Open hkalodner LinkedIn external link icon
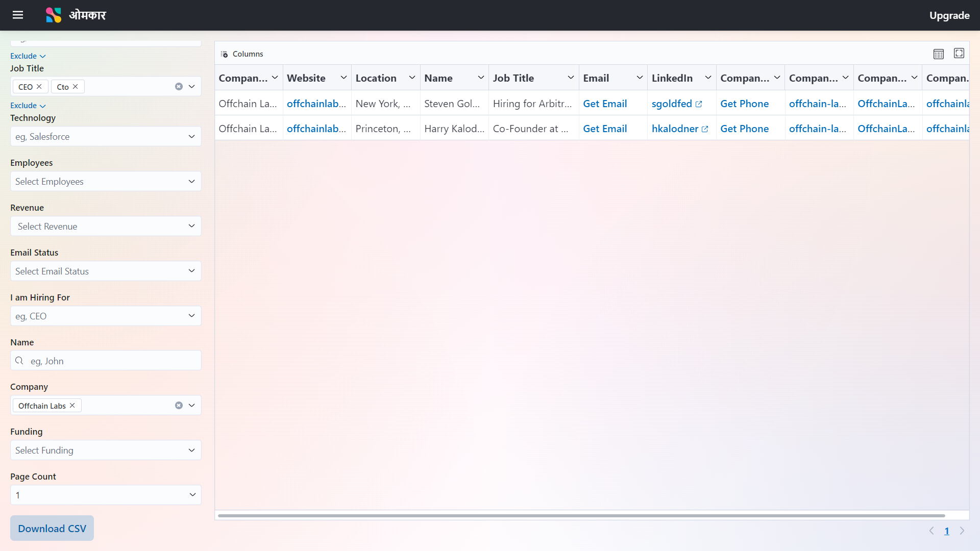Image resolution: width=980 pixels, height=551 pixels. click(x=705, y=129)
